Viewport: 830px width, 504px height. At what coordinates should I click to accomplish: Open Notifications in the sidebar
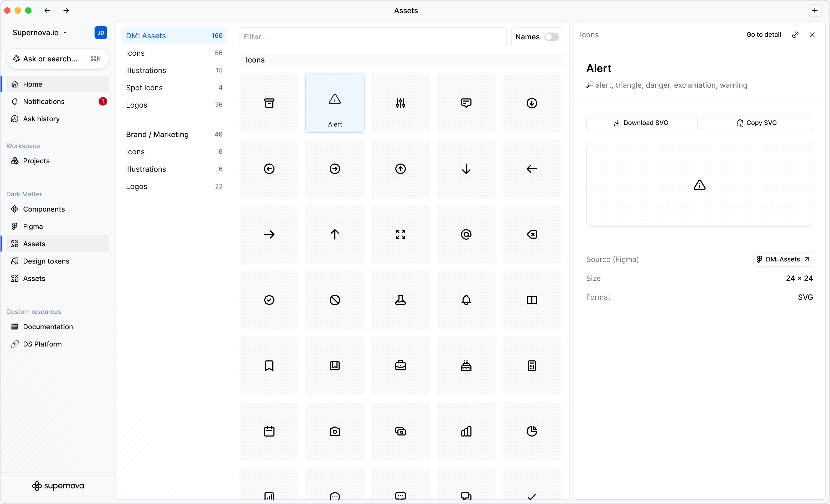click(44, 101)
